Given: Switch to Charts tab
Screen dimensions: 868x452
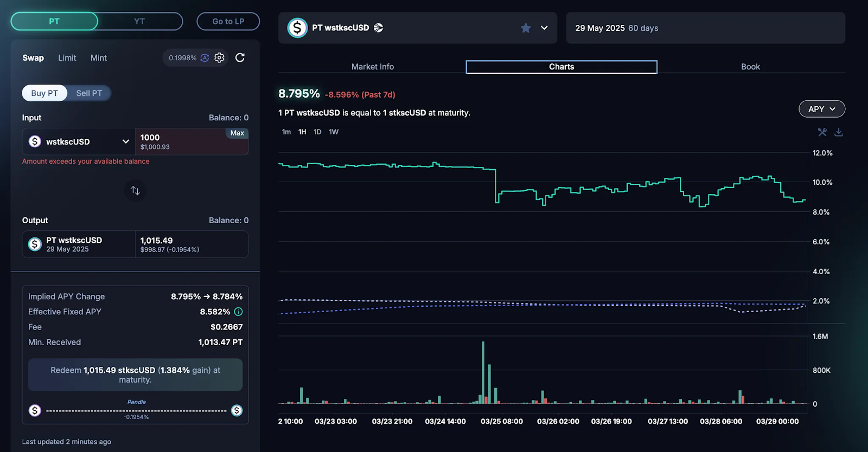Looking at the screenshot, I should 561,67.
